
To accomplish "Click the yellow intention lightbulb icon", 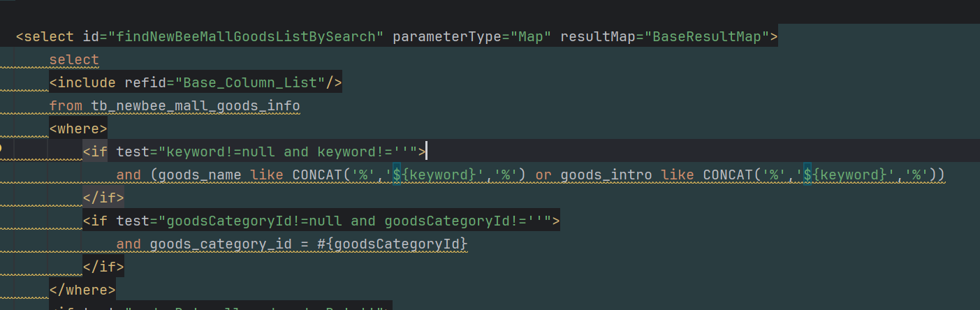I will coord(2,149).
